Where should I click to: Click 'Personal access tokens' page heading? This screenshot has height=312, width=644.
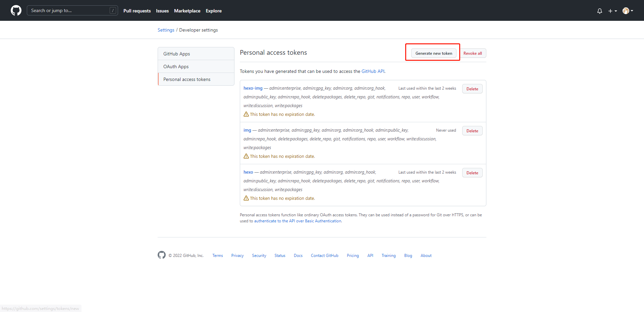(x=273, y=53)
